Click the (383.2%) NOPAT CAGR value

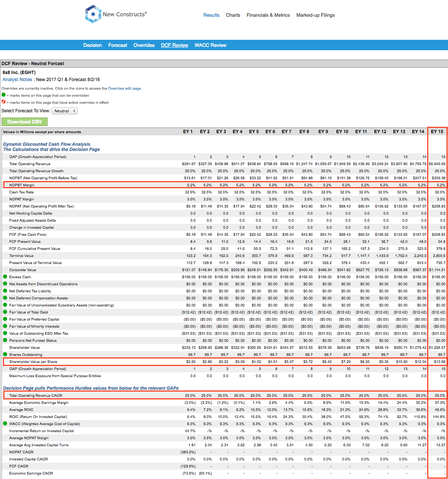coord(188,452)
